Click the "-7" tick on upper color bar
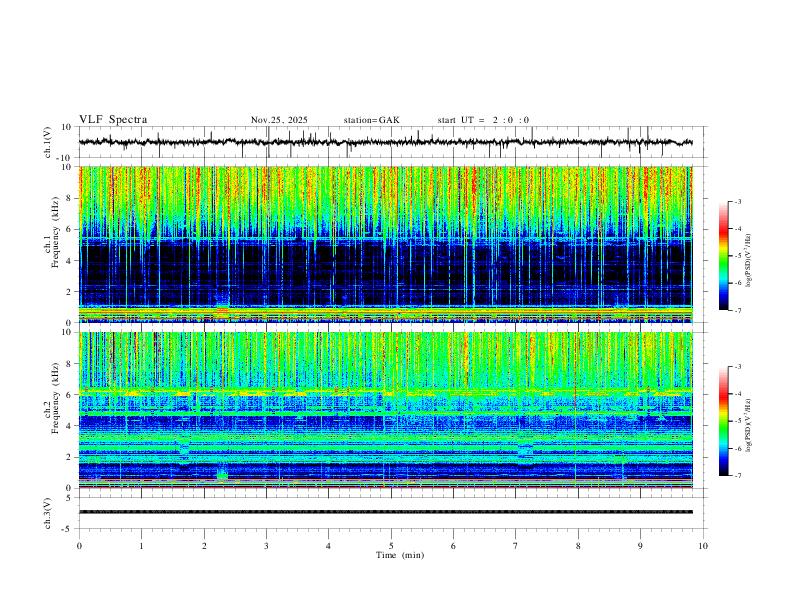 point(738,310)
